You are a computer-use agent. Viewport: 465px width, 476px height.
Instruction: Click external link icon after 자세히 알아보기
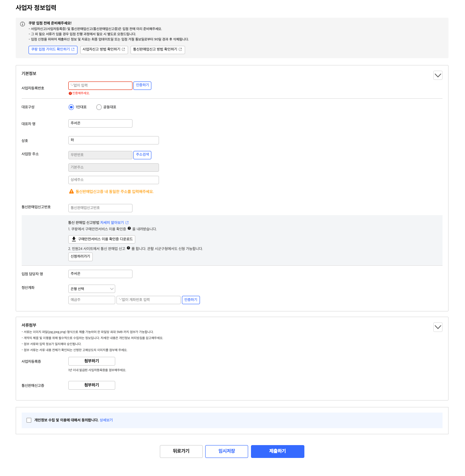pos(127,223)
